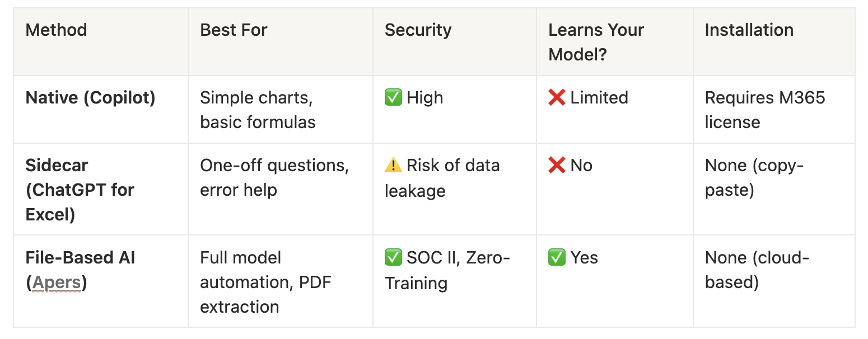Click the red X beside Limited
868x339 pixels.
[557, 98]
